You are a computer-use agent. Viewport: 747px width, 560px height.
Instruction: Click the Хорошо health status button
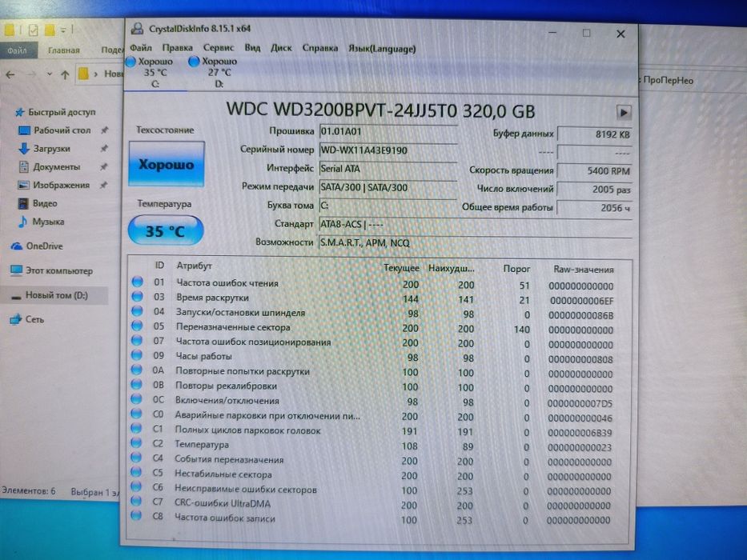[x=167, y=164]
